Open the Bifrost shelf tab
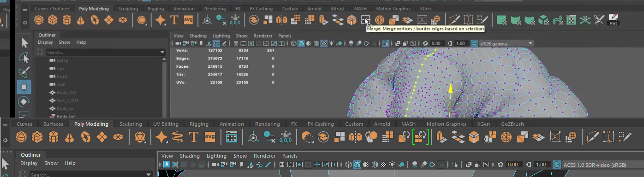This screenshot has width=644, height=177. pyautogui.click(x=338, y=9)
